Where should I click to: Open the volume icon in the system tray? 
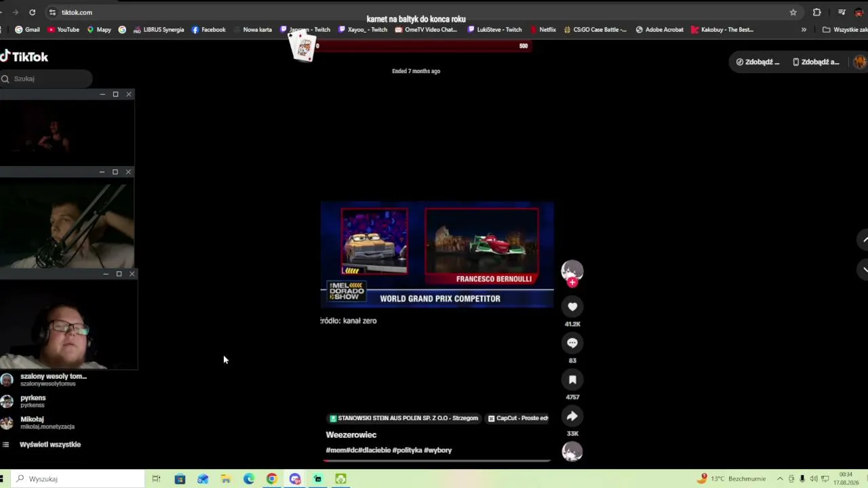(x=814, y=479)
